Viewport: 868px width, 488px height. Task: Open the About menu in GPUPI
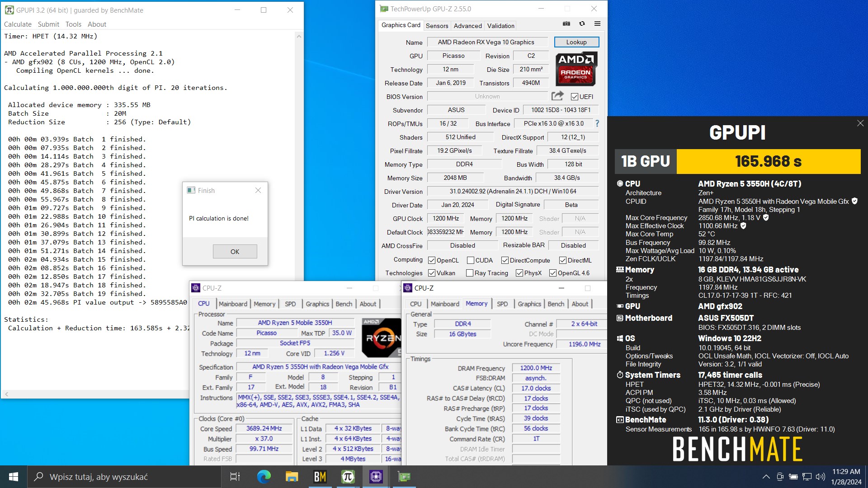click(x=97, y=24)
